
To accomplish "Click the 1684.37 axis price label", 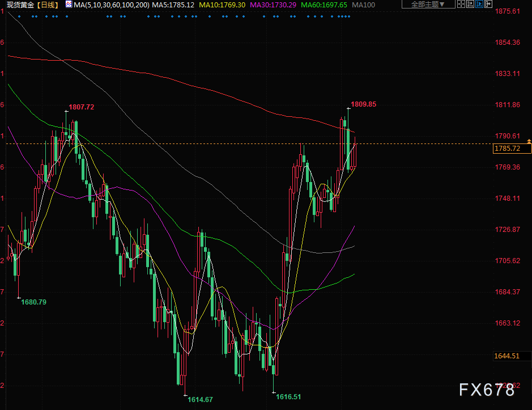I will coord(507,292).
